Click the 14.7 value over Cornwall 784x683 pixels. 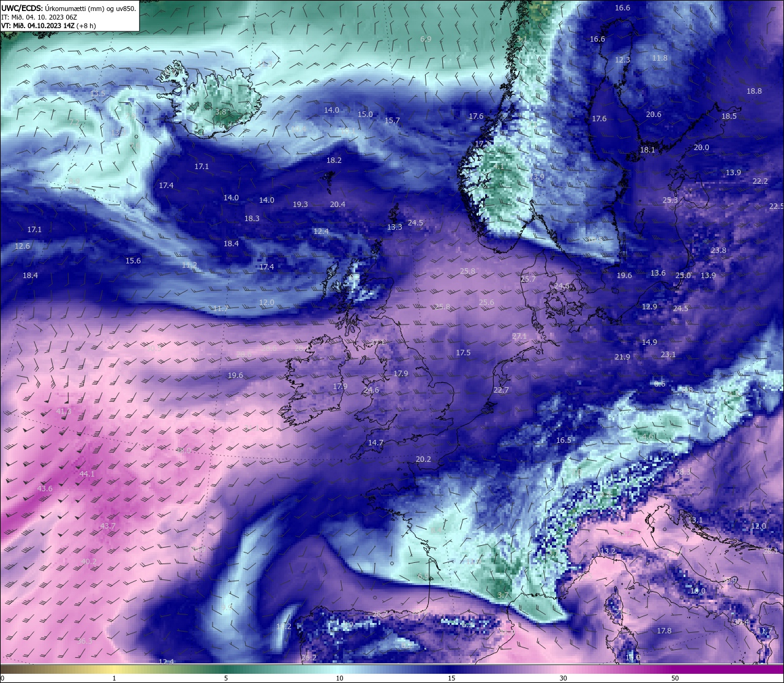pos(375,443)
